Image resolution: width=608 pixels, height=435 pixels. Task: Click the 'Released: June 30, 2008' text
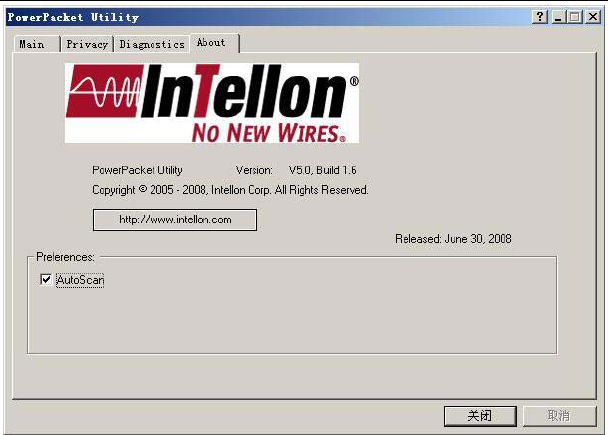click(x=453, y=239)
